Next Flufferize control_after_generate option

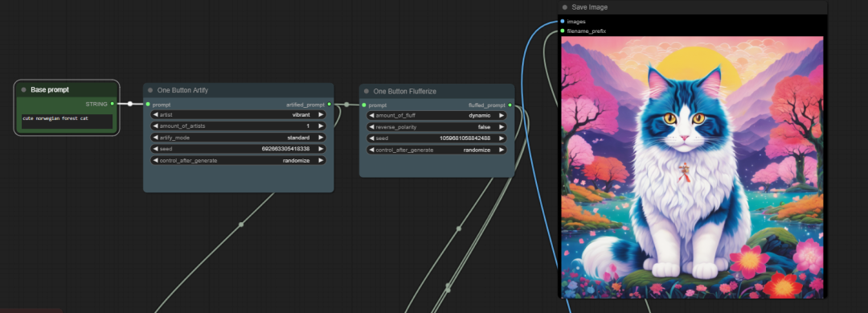tap(501, 150)
